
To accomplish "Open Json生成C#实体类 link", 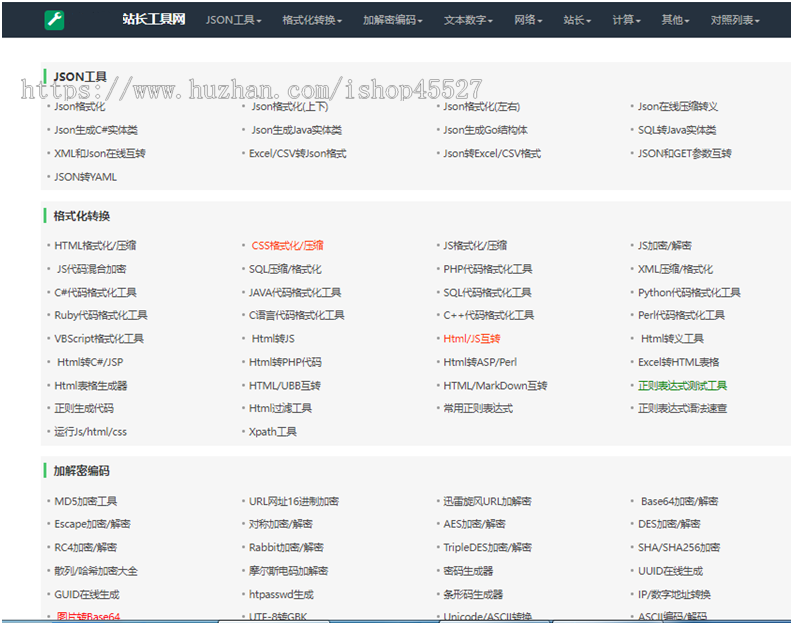I will (96, 130).
